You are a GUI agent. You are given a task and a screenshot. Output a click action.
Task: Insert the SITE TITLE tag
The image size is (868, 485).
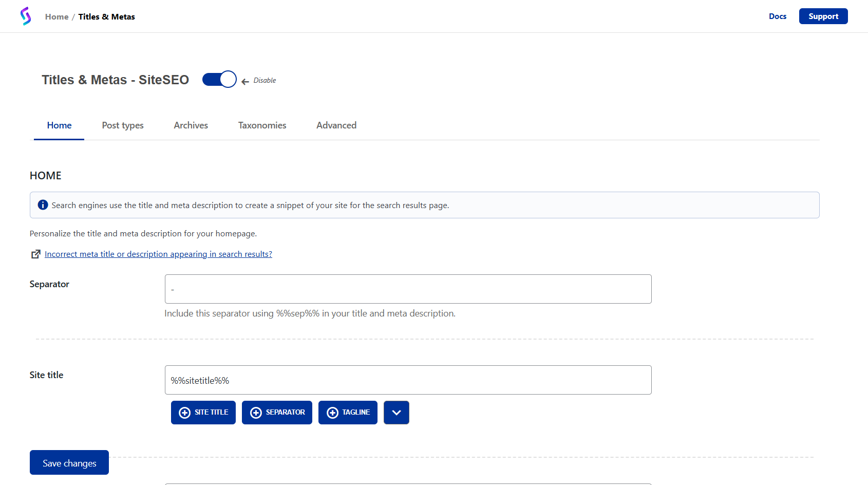point(203,413)
